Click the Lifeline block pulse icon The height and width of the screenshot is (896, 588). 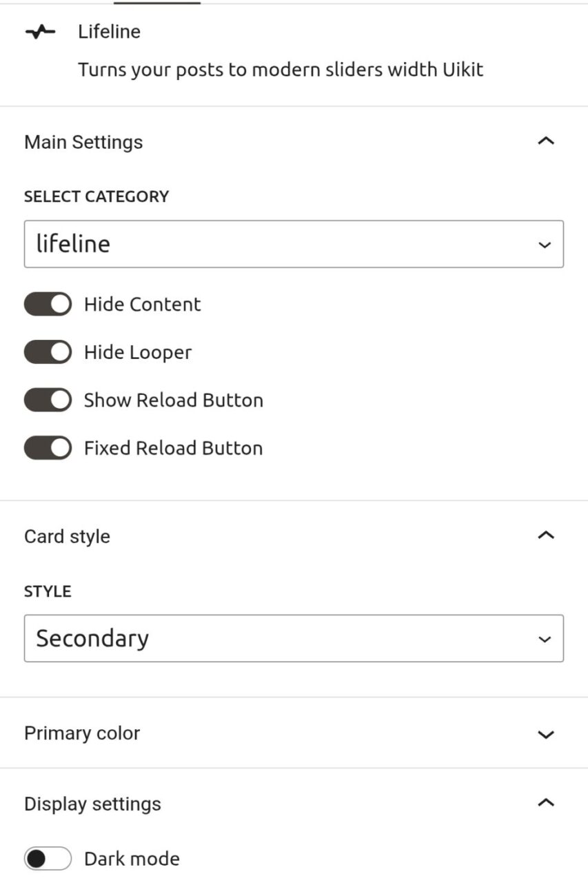click(x=40, y=32)
